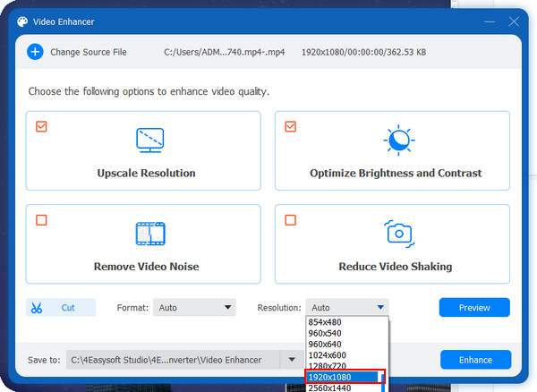
Task: Click the Upscale Resolution label
Action: (146, 174)
